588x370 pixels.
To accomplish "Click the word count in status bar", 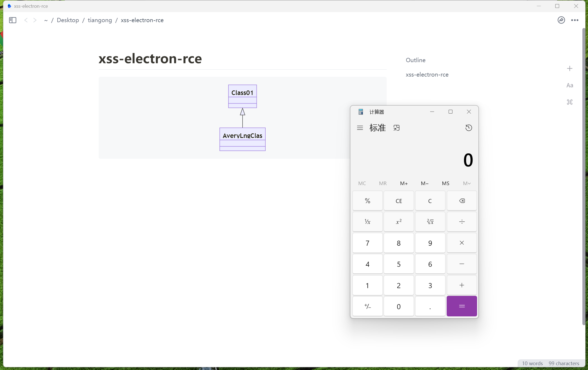I will point(532,363).
